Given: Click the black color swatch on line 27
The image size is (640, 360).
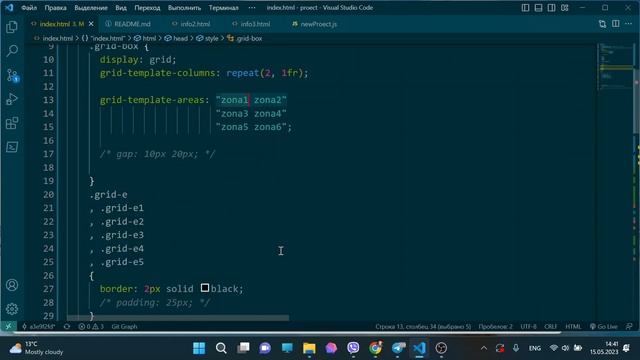Looking at the screenshot, I should click(x=205, y=288).
